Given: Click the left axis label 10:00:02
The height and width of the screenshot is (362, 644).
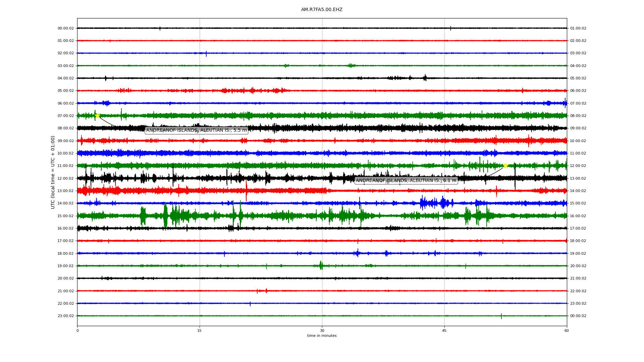Looking at the screenshot, I should click(x=66, y=154).
